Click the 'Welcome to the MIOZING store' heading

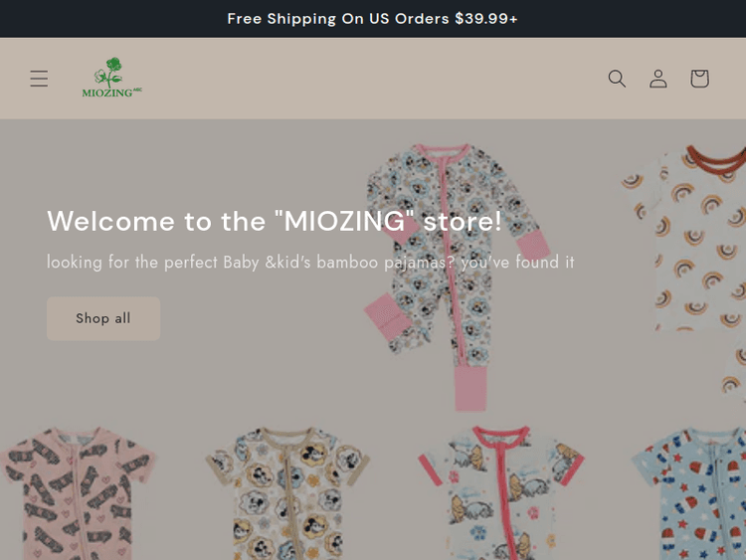point(275,221)
